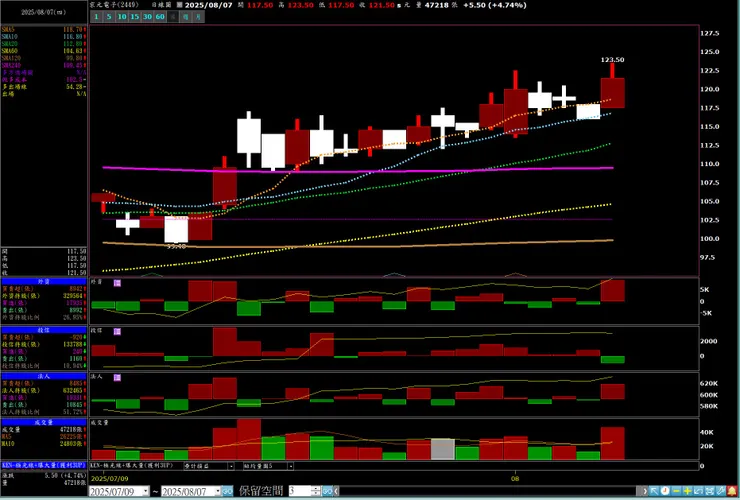Switch to the weekly chart button
The width and height of the screenshot is (740, 500).
click(185, 17)
